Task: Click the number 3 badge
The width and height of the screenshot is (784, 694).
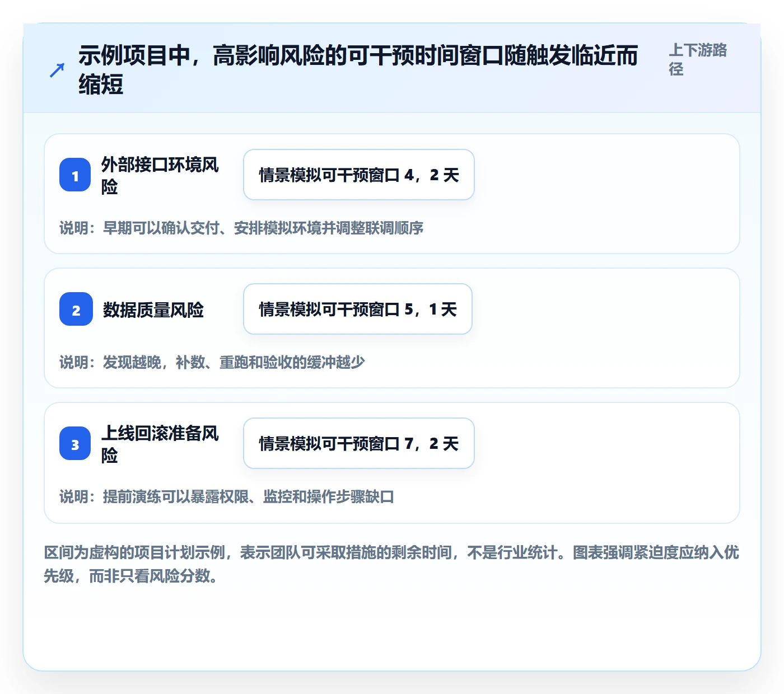Action: click(75, 443)
